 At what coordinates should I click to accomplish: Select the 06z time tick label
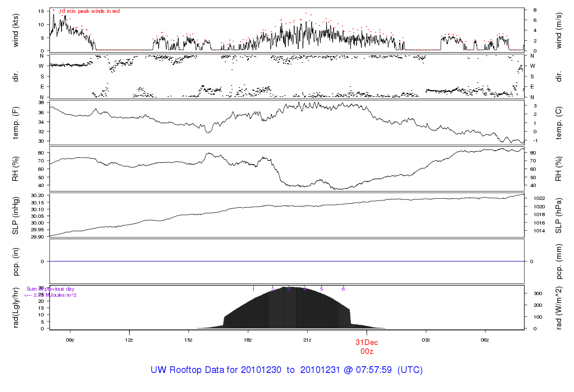coord(485,339)
